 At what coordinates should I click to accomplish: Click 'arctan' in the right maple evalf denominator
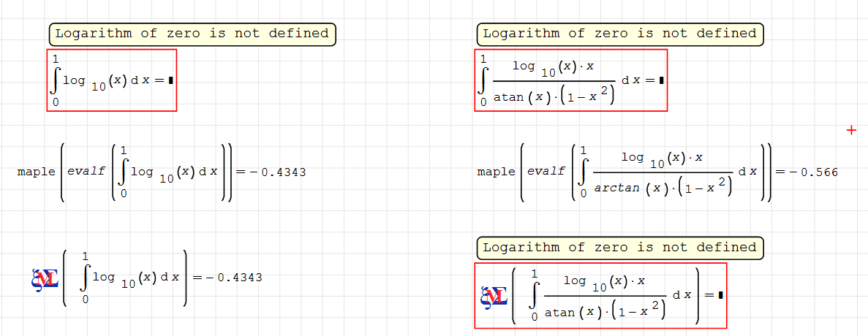point(616,188)
